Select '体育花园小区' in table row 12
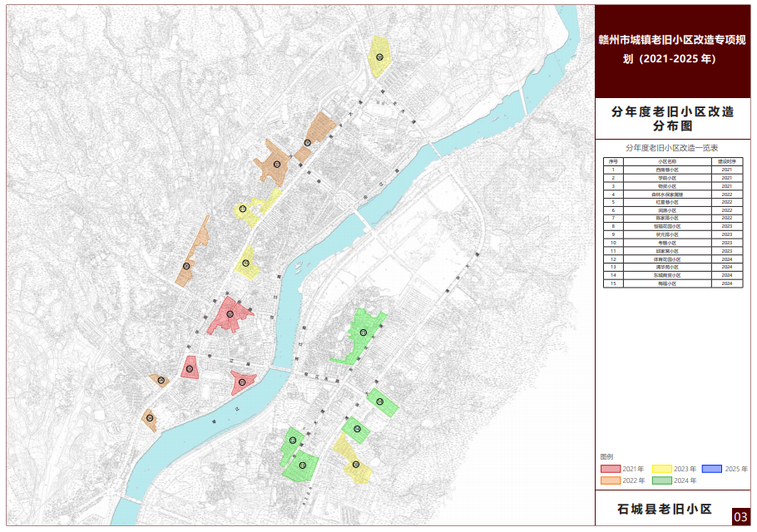This screenshot has width=757, height=532. pyautogui.click(x=667, y=259)
